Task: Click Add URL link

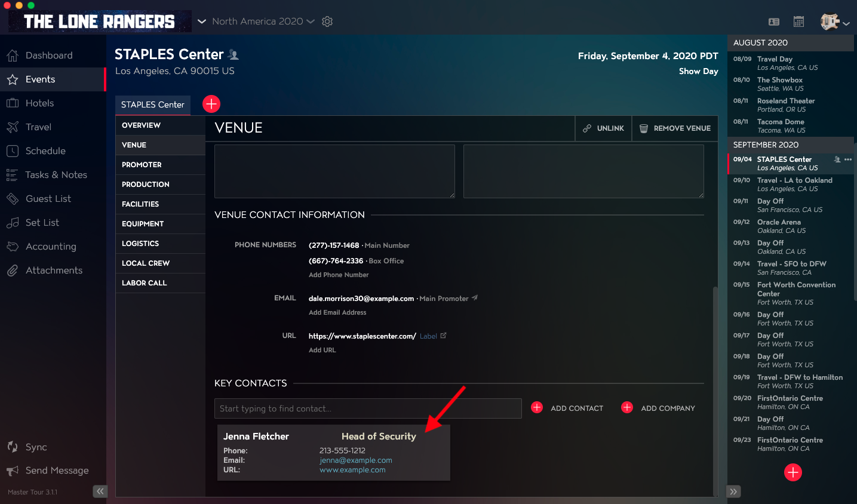Action: pyautogui.click(x=322, y=350)
